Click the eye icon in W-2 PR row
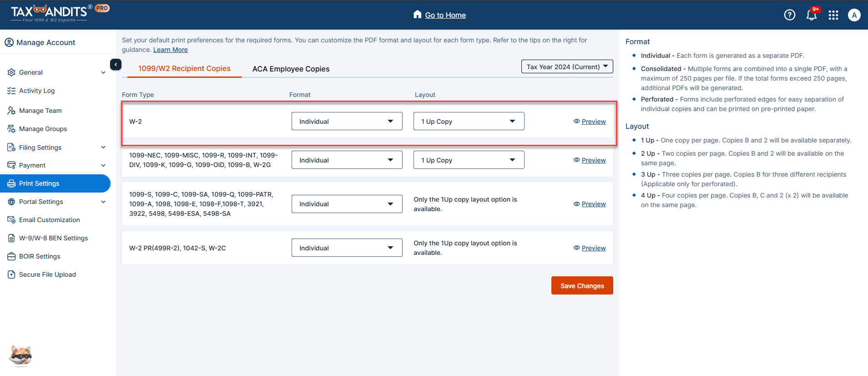This screenshot has width=868, height=376. 576,248
